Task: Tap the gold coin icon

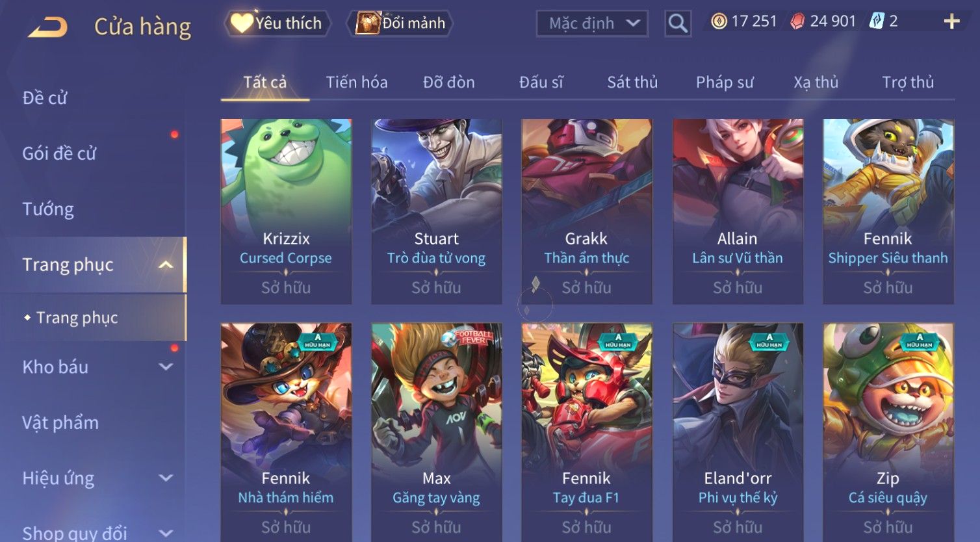Action: pyautogui.click(x=719, y=21)
